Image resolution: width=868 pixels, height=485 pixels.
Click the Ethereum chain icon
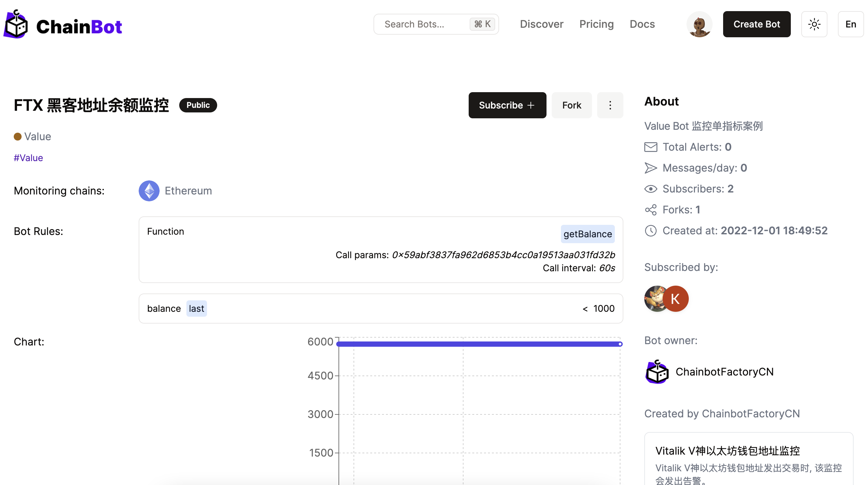[x=149, y=191]
